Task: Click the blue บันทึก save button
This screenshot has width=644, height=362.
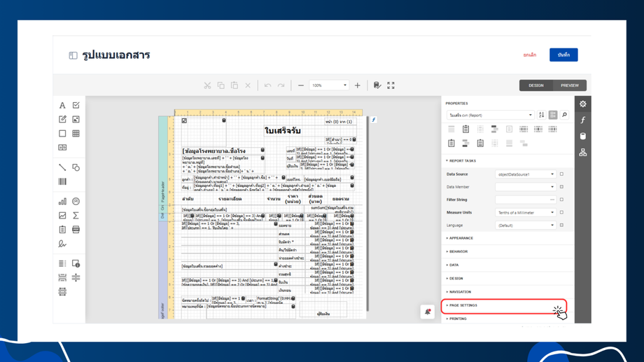Action: [x=563, y=55]
